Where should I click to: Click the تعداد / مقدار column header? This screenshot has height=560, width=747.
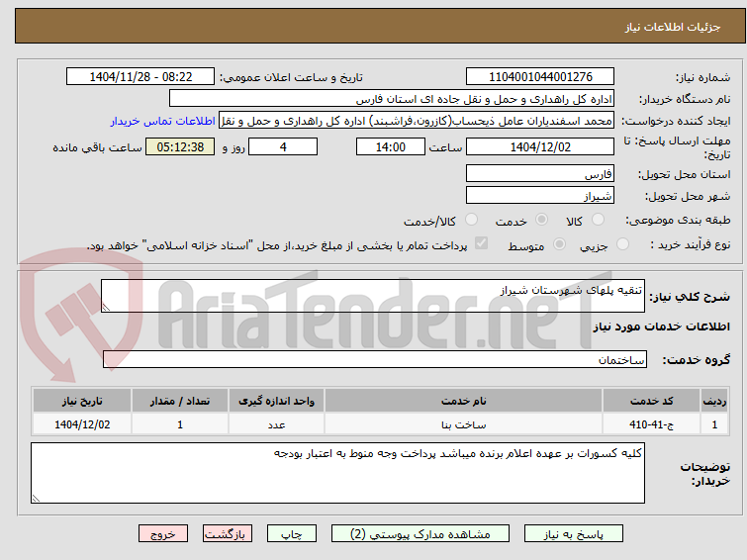[x=180, y=401]
